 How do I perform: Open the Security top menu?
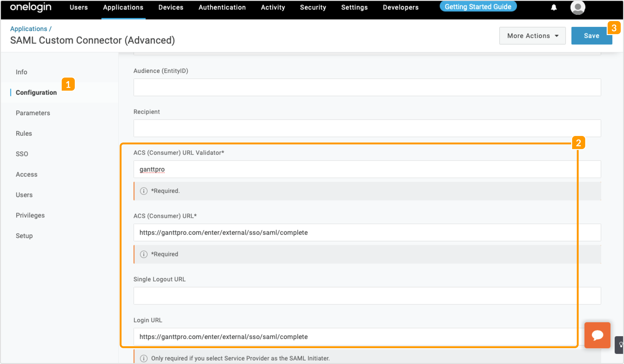[313, 7]
